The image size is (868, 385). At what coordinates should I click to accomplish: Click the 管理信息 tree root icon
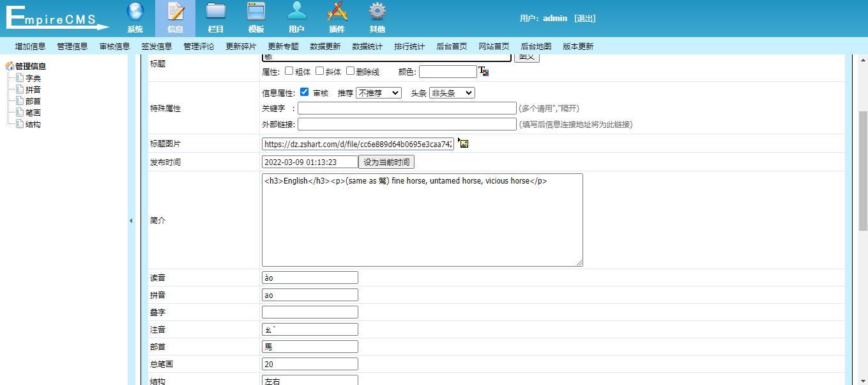[x=10, y=66]
